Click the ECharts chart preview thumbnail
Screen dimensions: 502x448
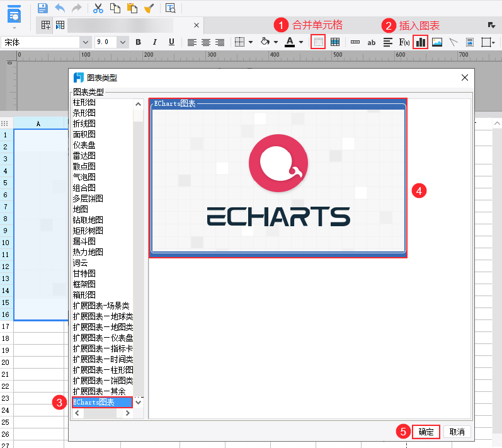[x=278, y=178]
